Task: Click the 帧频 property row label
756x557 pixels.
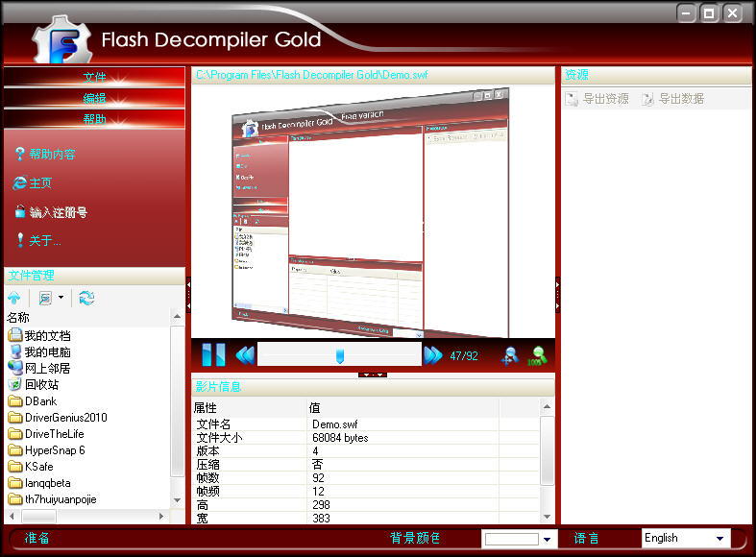Action: click(207, 492)
